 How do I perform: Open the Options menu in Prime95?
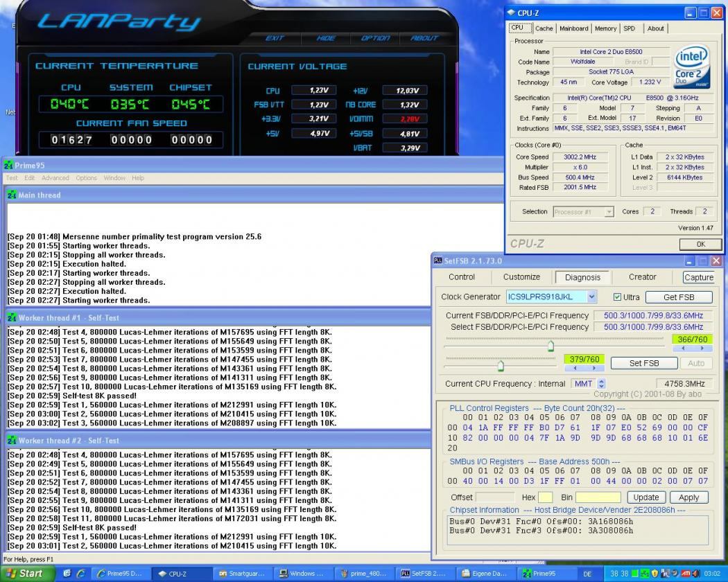coord(87,178)
